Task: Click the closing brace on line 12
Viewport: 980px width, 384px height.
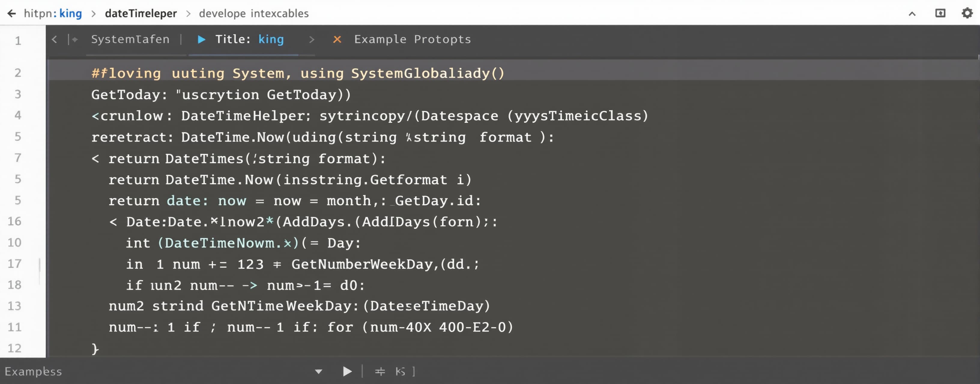Action: tap(95, 349)
